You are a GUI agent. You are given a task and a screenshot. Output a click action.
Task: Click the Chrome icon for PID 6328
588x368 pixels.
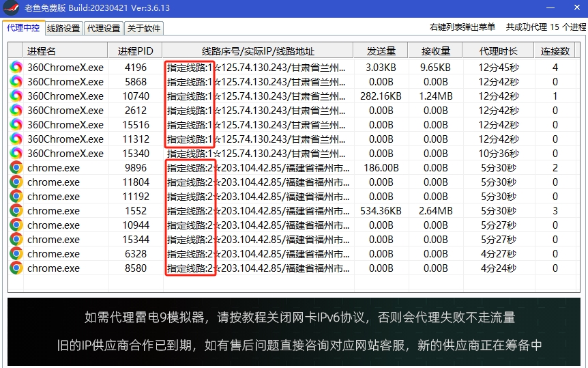point(16,253)
